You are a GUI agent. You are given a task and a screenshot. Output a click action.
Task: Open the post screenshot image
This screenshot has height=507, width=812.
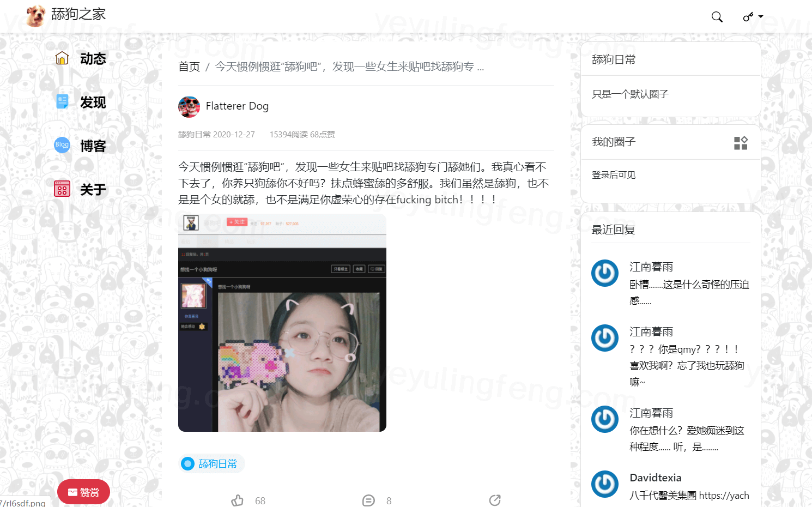pyautogui.click(x=282, y=323)
